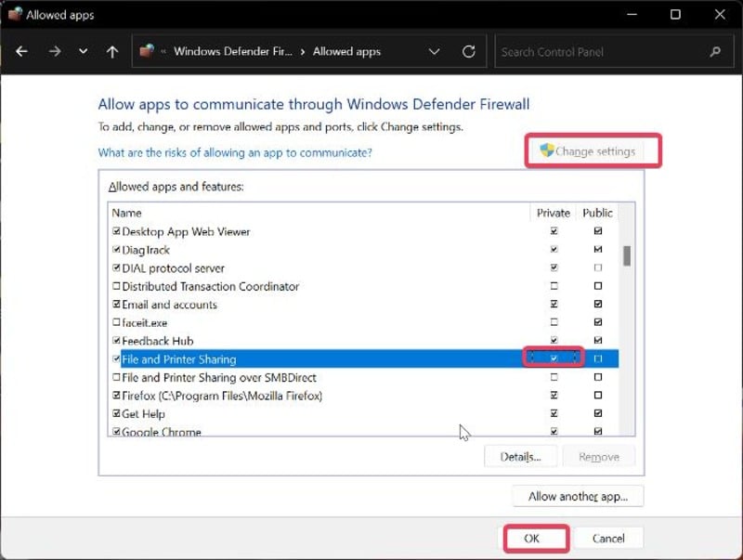
Task: Maximize the Allowed apps window
Action: click(675, 14)
